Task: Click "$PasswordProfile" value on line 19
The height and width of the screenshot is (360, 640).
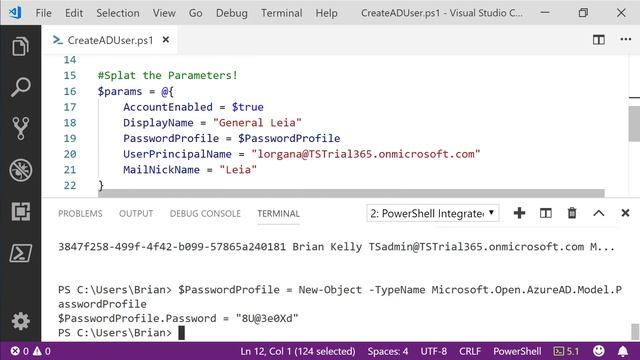Action: 289,138
